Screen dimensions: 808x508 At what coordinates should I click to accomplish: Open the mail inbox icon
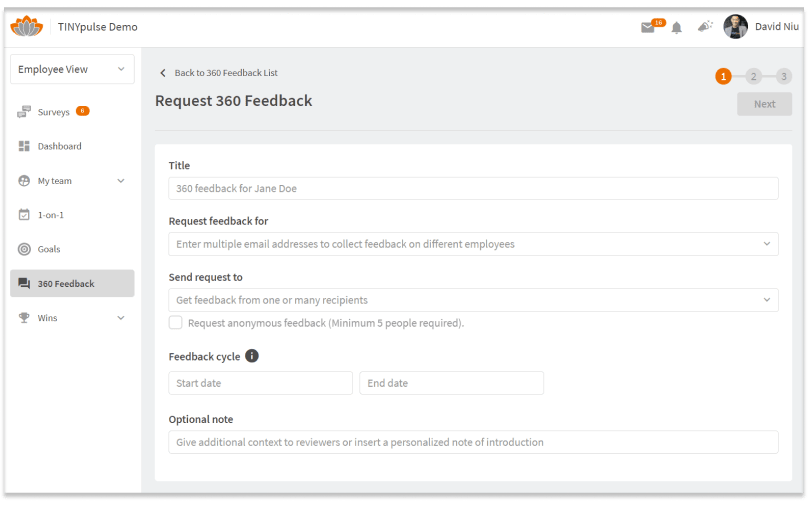click(x=648, y=27)
